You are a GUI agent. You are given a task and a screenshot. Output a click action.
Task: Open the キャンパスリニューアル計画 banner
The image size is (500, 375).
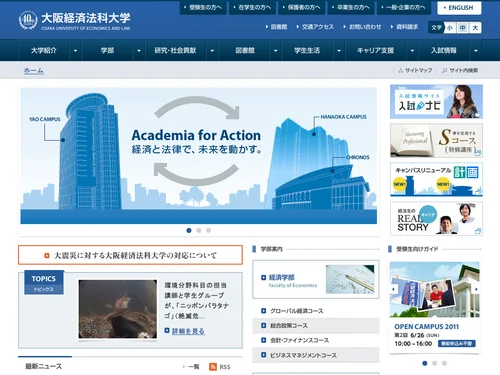(x=436, y=180)
